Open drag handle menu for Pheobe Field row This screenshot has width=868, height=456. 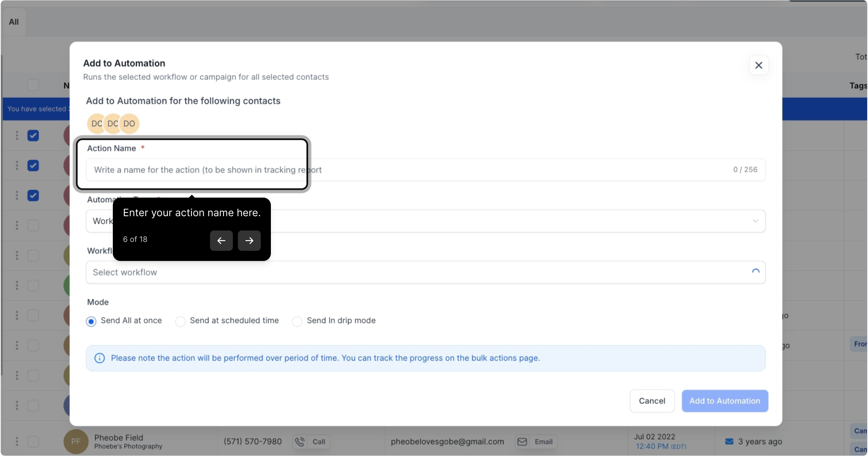[17, 442]
